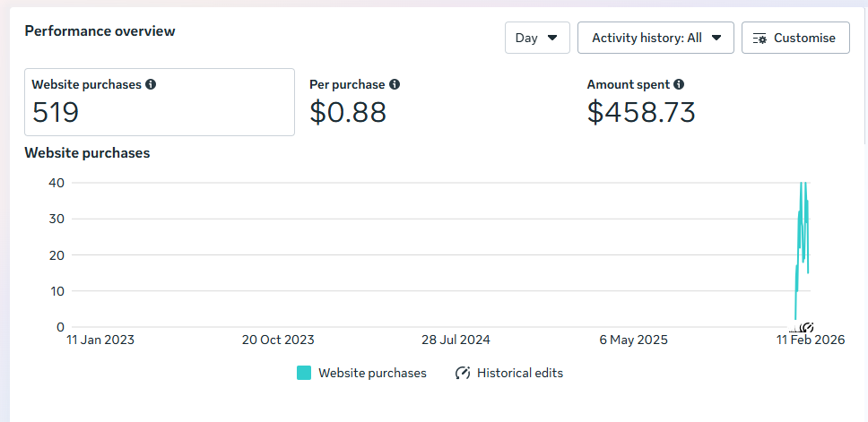
Task: Click the historical edits marker on the chart axis
Action: pos(807,327)
